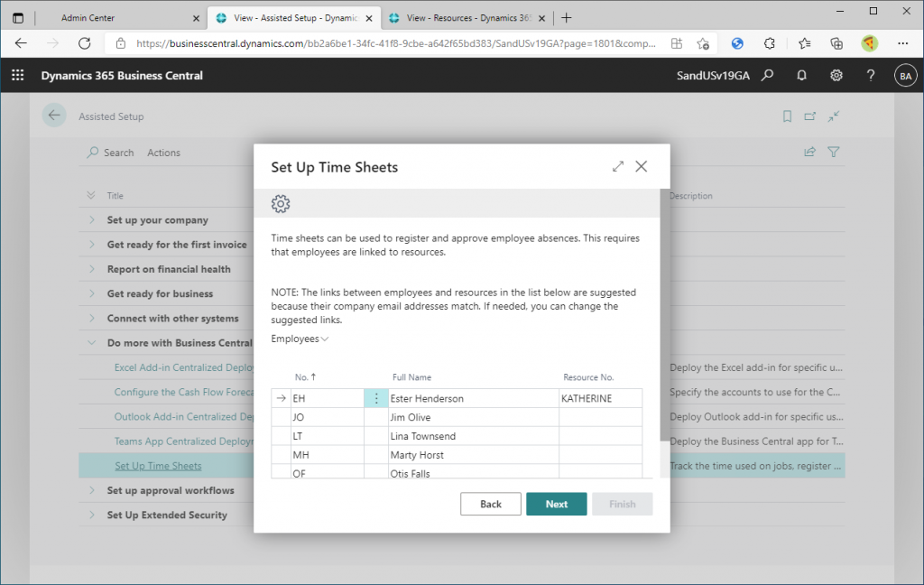Image resolution: width=924 pixels, height=585 pixels.
Task: Expand the Employees dropdown
Action: point(300,339)
